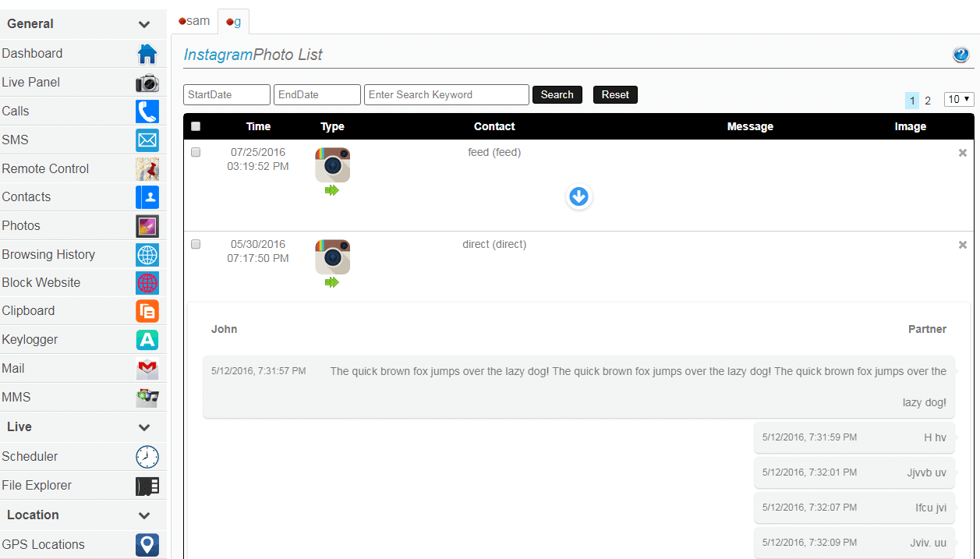Click the Enter Search Keyword field
This screenshot has height=559, width=980.
pyautogui.click(x=447, y=94)
